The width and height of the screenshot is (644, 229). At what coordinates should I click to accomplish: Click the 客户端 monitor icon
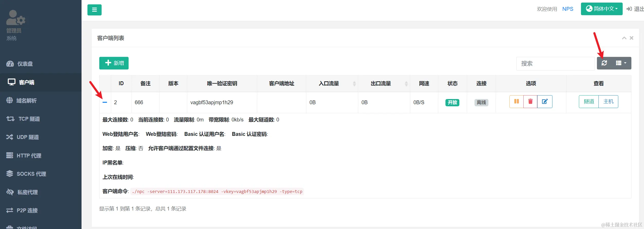[12, 82]
